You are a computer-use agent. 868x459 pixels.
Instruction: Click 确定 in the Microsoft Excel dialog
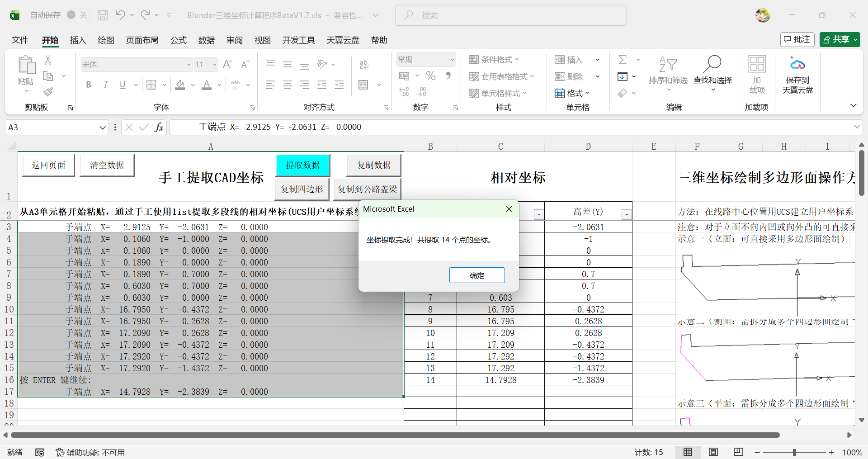pyautogui.click(x=476, y=275)
